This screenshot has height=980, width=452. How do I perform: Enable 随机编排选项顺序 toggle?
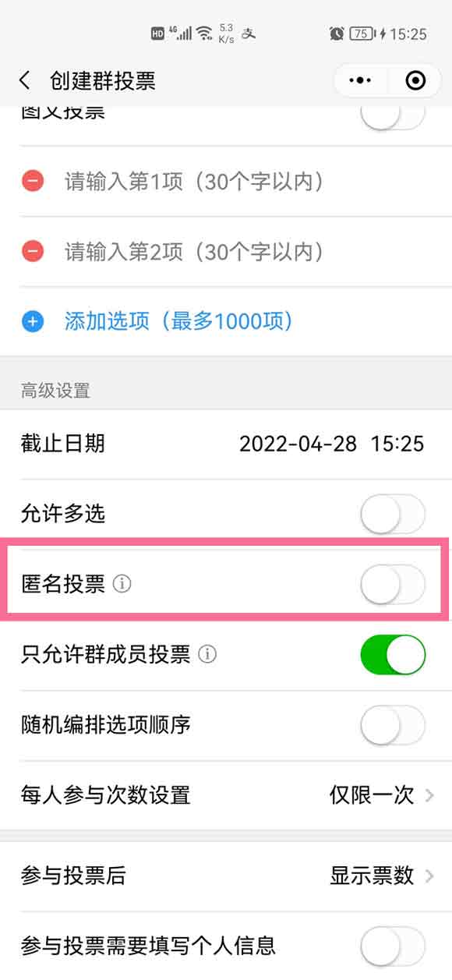coord(394,724)
